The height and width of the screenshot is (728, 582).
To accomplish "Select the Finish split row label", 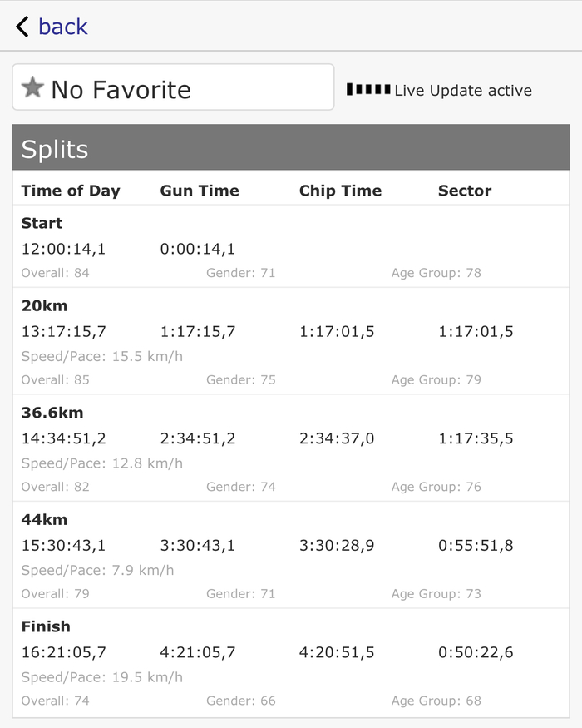I will (x=46, y=626).
